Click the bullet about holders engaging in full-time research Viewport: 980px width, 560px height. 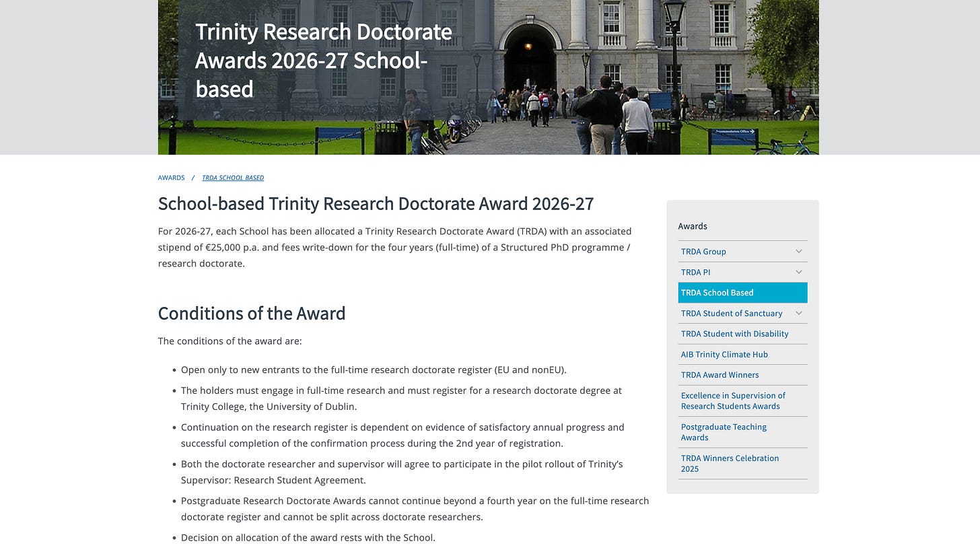pyautogui.click(x=401, y=398)
